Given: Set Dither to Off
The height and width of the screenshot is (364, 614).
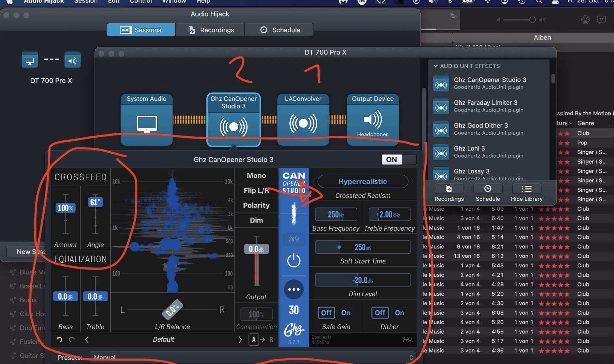Looking at the screenshot, I should pos(380,313).
